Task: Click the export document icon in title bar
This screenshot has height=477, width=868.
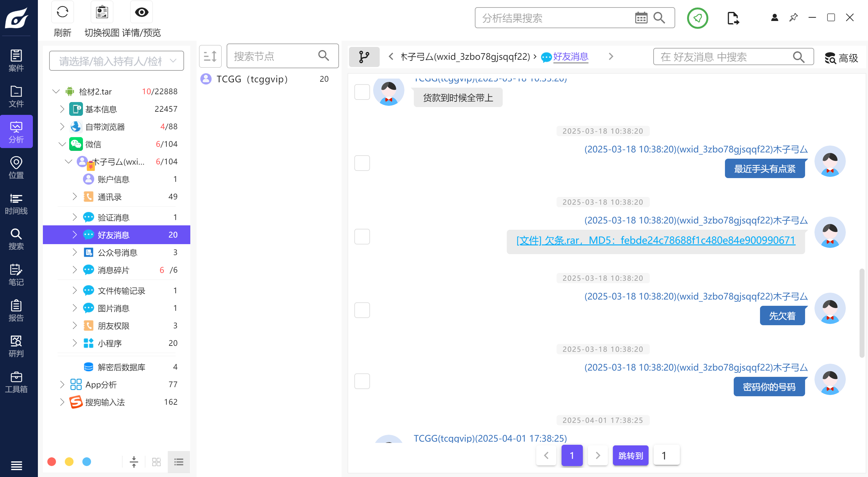Action: point(732,18)
